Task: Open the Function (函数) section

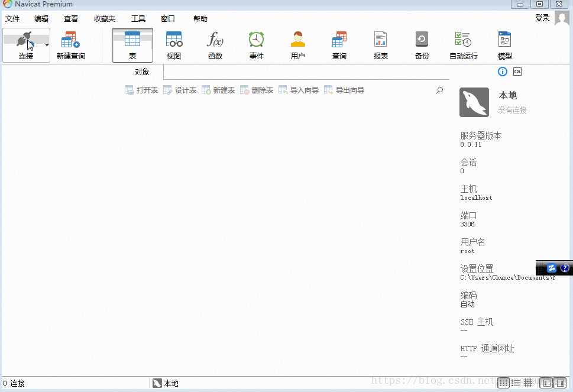Action: [x=215, y=46]
